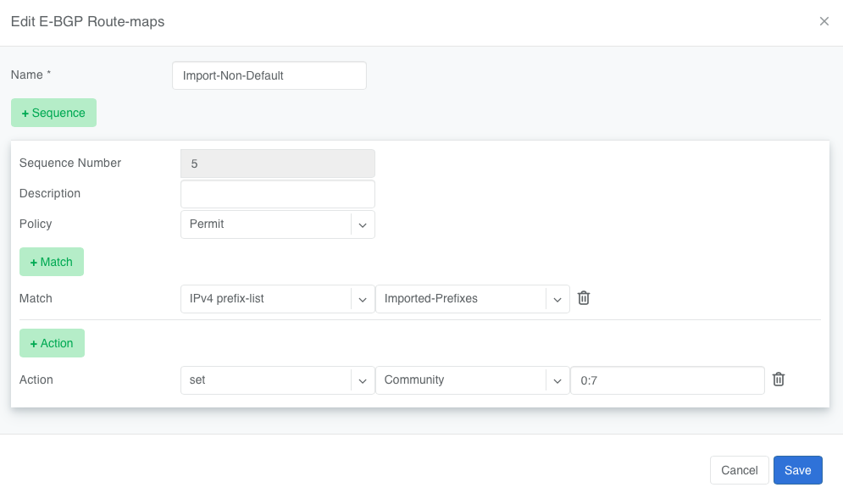Click the Sequence Number field showing 5
This screenshot has height=504, width=843.
(277, 163)
